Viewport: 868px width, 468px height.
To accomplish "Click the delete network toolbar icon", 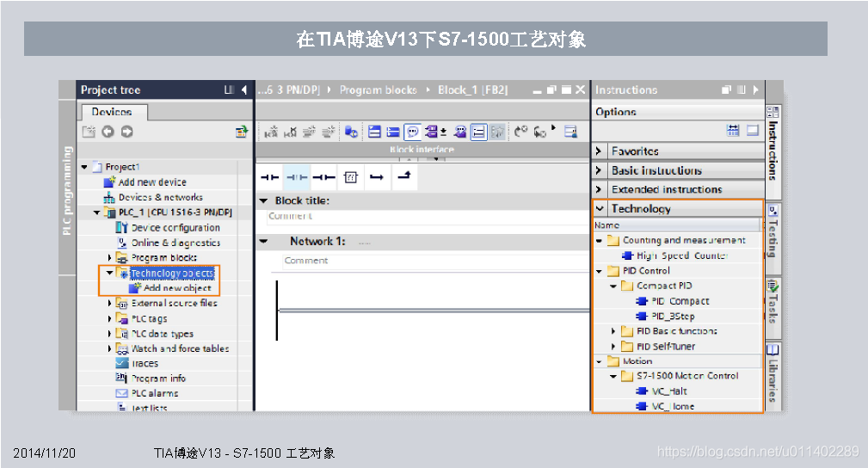I will pos(290,132).
